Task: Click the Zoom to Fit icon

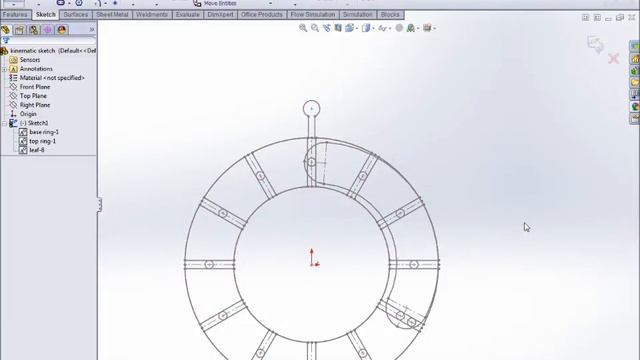Action: 303,28
